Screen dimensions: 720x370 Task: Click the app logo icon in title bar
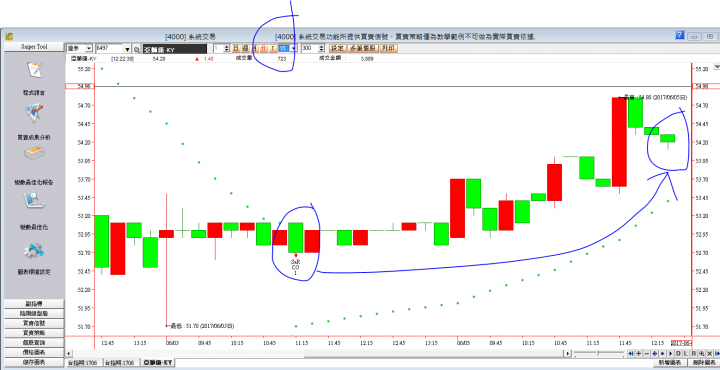coord(9,37)
